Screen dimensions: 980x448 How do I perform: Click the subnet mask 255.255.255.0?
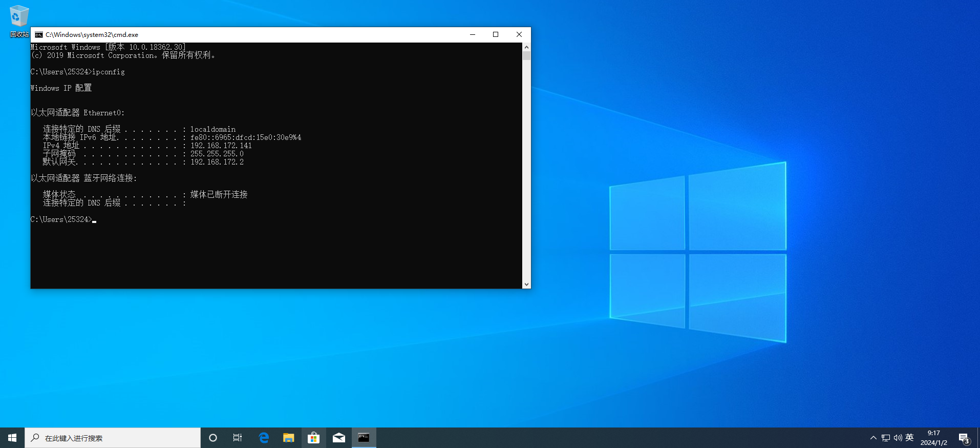click(x=217, y=154)
